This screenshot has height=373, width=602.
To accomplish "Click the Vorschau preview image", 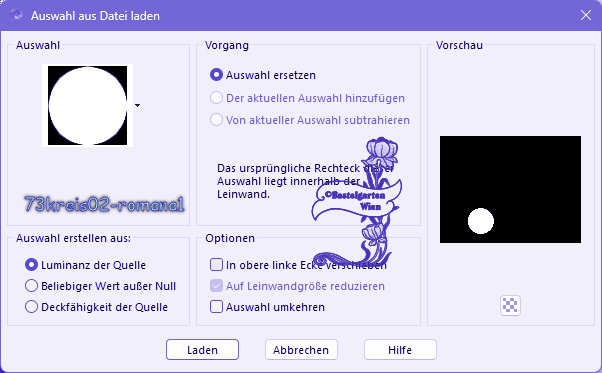I will (x=510, y=189).
